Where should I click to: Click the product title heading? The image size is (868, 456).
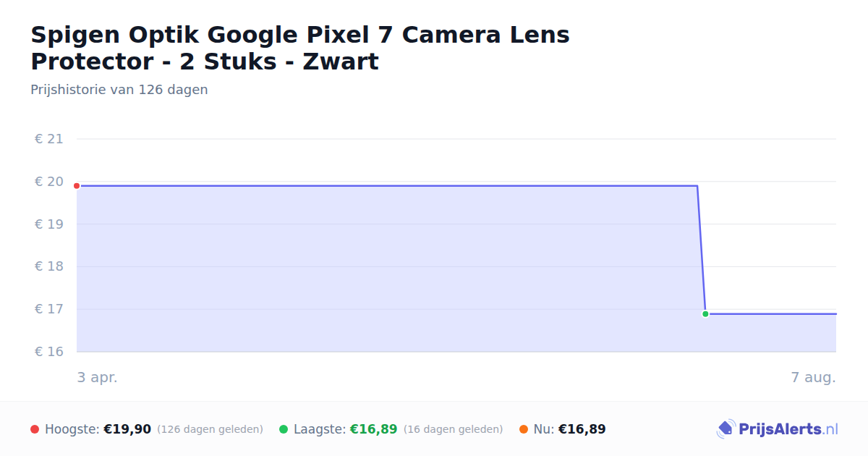pyautogui.click(x=300, y=48)
